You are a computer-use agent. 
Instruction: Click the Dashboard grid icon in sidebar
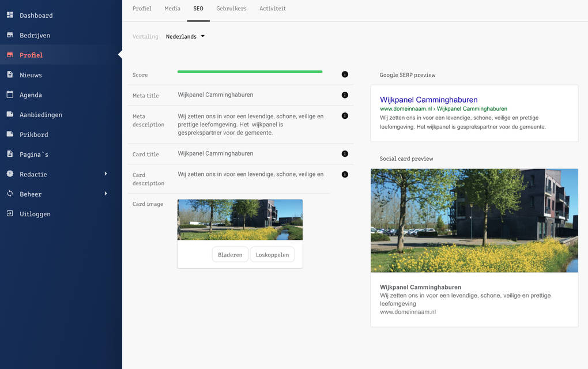pos(10,15)
